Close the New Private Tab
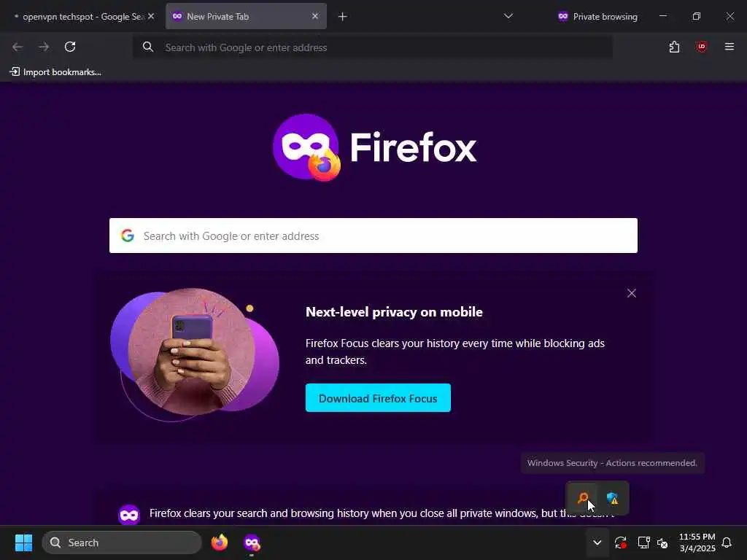747x560 pixels. click(315, 16)
